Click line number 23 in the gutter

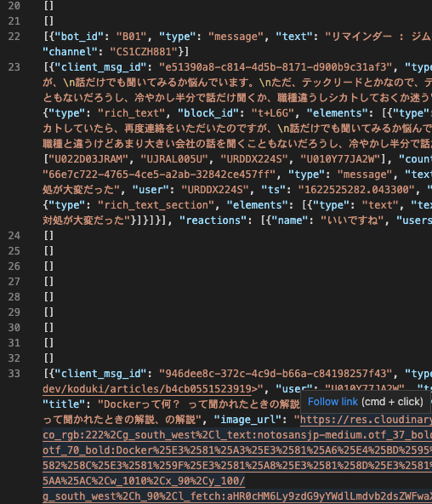pos(14,67)
